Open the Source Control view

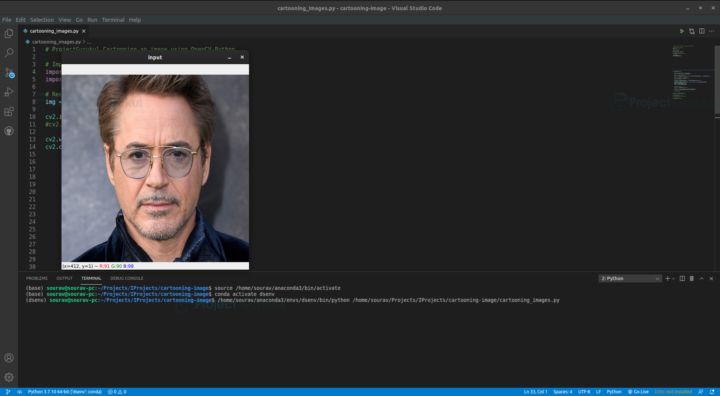point(9,73)
